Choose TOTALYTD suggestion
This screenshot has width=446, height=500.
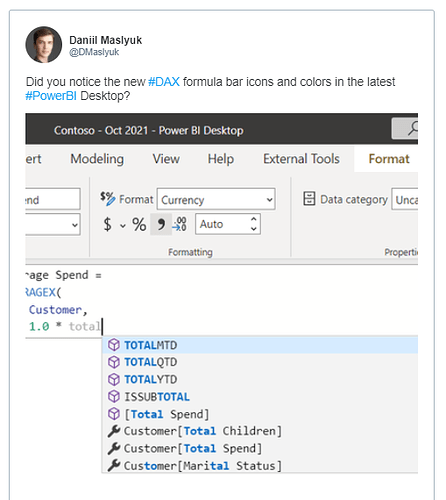pos(260,379)
